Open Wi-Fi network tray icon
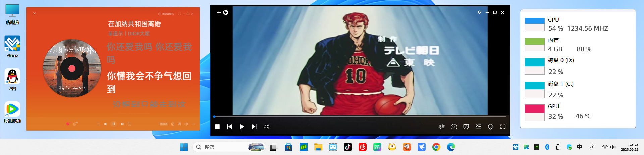This screenshot has width=644, height=155. click(x=605, y=147)
